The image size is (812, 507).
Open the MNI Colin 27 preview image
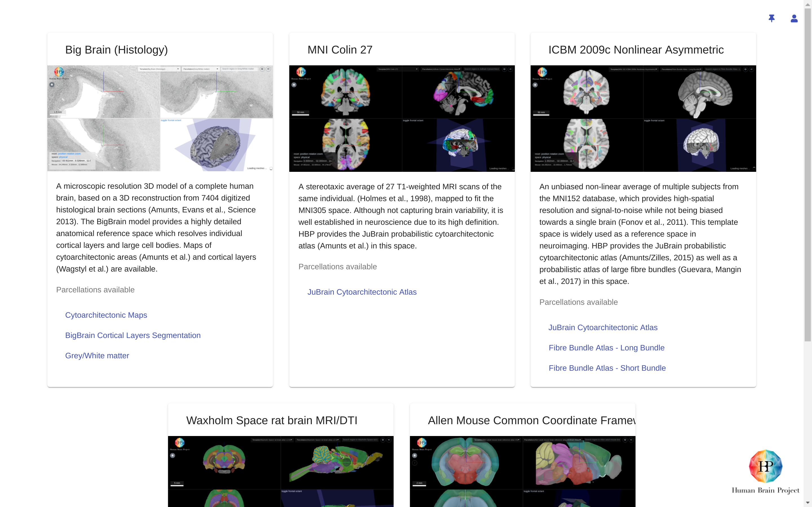(x=402, y=118)
